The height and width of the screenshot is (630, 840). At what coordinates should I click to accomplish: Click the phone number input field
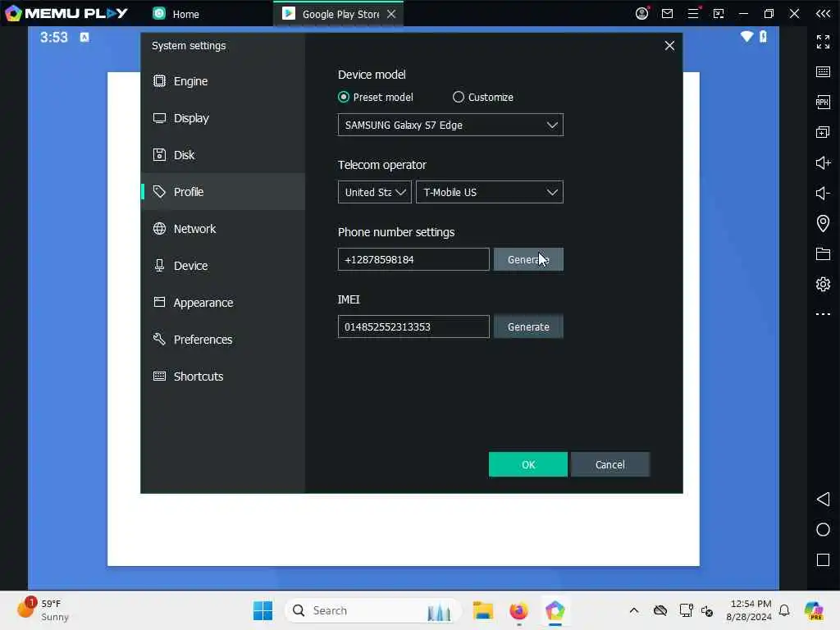[413, 259]
